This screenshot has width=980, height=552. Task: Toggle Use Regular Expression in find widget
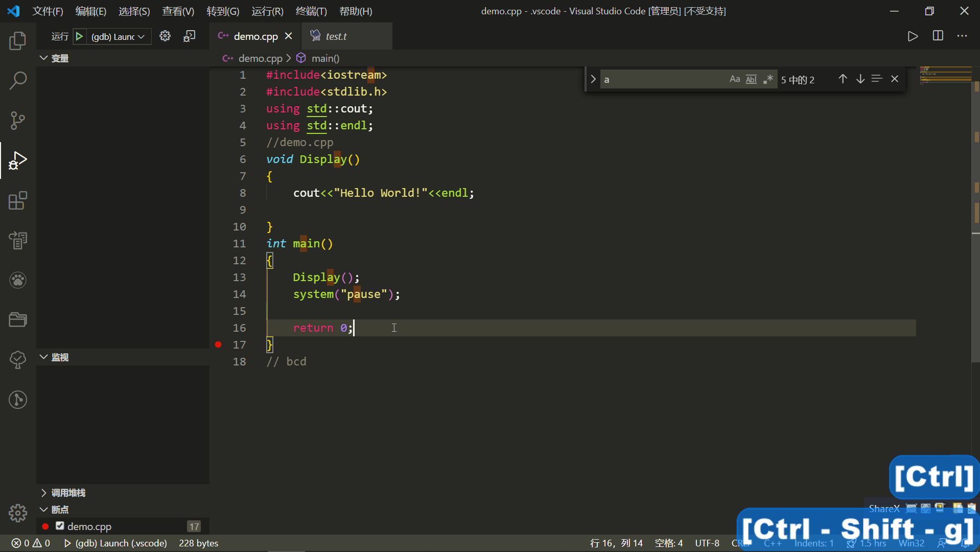click(768, 79)
